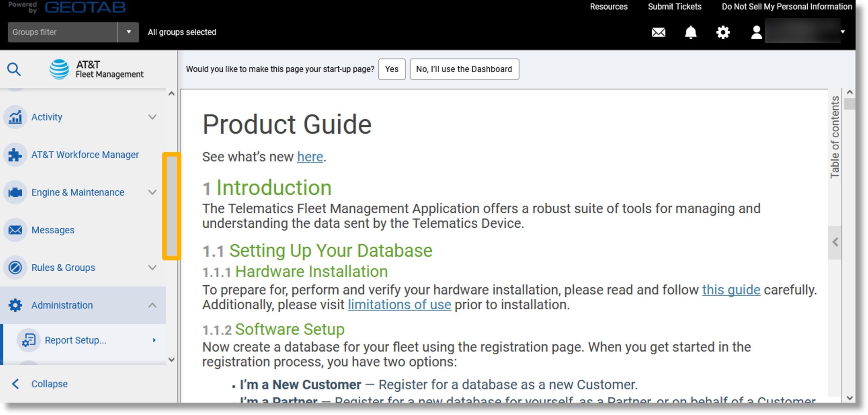Click the Rules & Groups icon
The image size is (868, 415).
[x=15, y=267]
